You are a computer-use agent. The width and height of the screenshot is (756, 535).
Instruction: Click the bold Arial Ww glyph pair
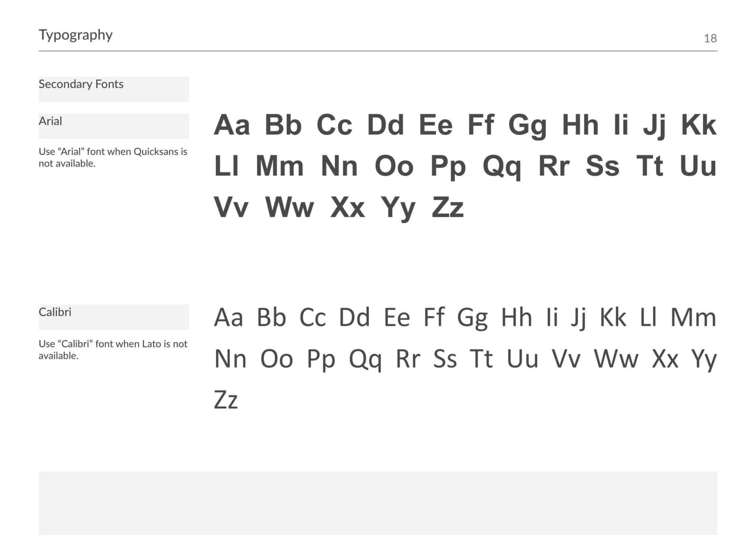(x=289, y=207)
